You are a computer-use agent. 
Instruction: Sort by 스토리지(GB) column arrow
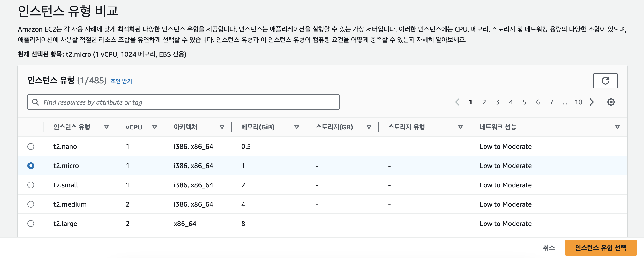click(x=369, y=127)
